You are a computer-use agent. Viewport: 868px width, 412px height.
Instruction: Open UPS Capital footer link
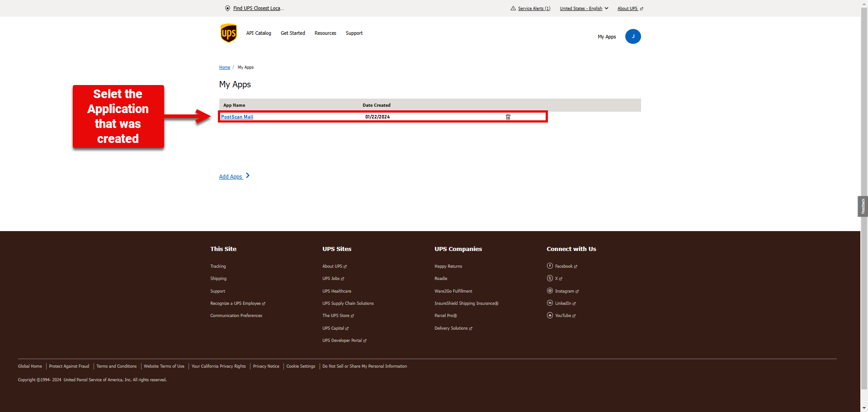335,328
